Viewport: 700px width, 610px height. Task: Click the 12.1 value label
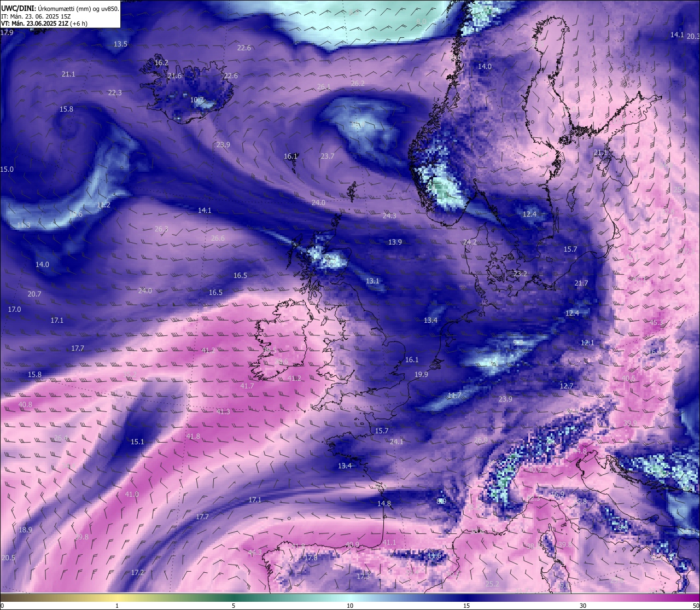pyautogui.click(x=587, y=343)
